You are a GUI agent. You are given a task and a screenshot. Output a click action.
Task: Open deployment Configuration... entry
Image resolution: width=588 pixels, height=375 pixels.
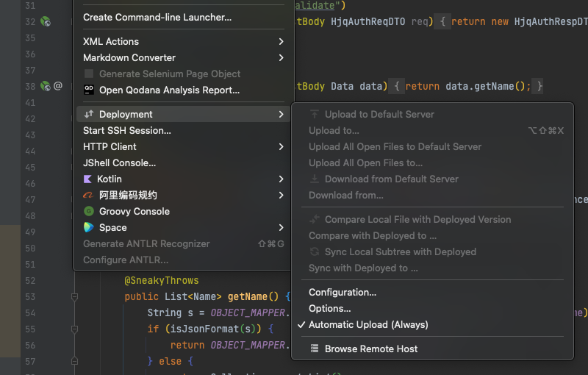pyautogui.click(x=342, y=292)
